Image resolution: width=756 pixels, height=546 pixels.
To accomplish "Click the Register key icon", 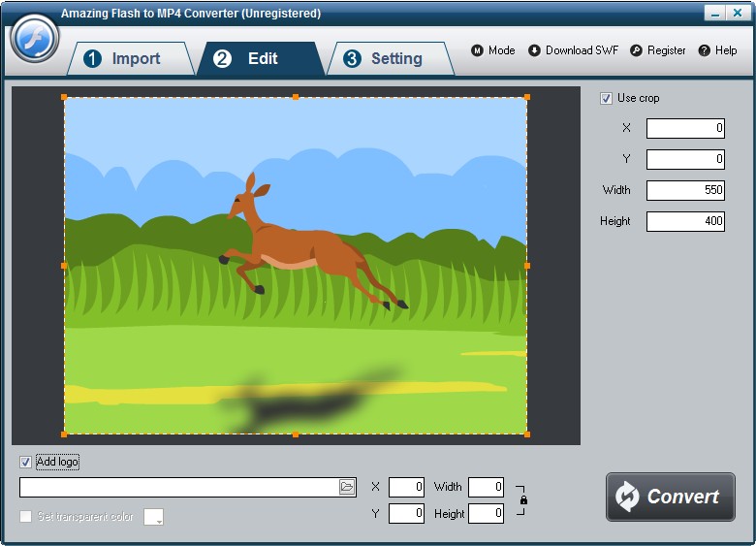I will (x=636, y=50).
